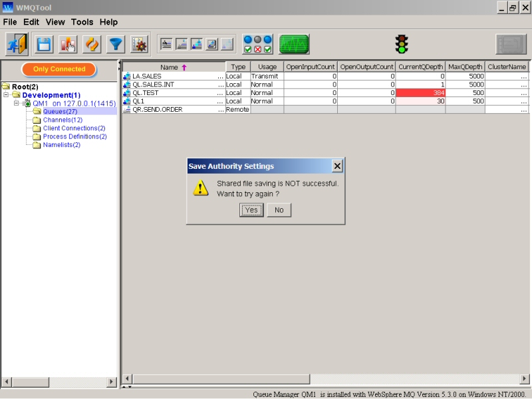Image resolution: width=532 pixels, height=399 pixels.
Task: Click the tree panel scroll right arrow
Action: pyautogui.click(x=111, y=382)
